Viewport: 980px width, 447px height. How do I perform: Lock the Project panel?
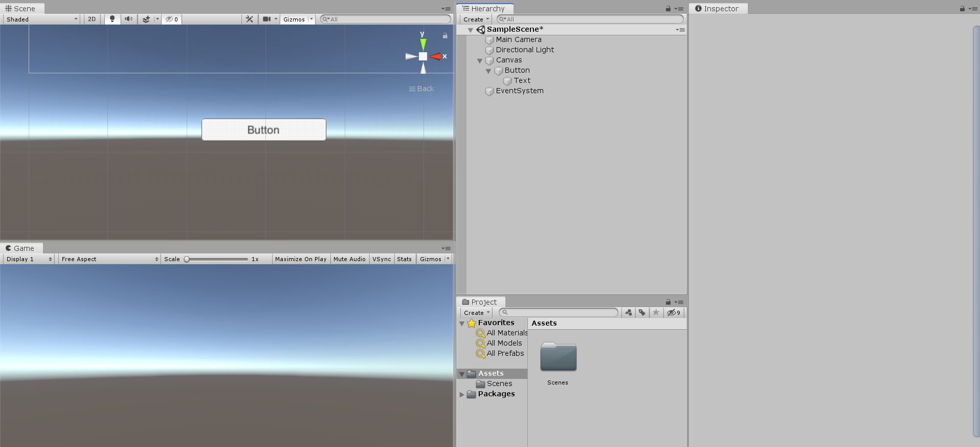pos(668,302)
